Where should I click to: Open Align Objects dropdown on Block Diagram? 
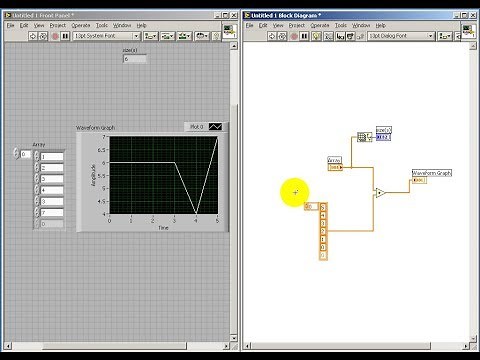click(445, 36)
